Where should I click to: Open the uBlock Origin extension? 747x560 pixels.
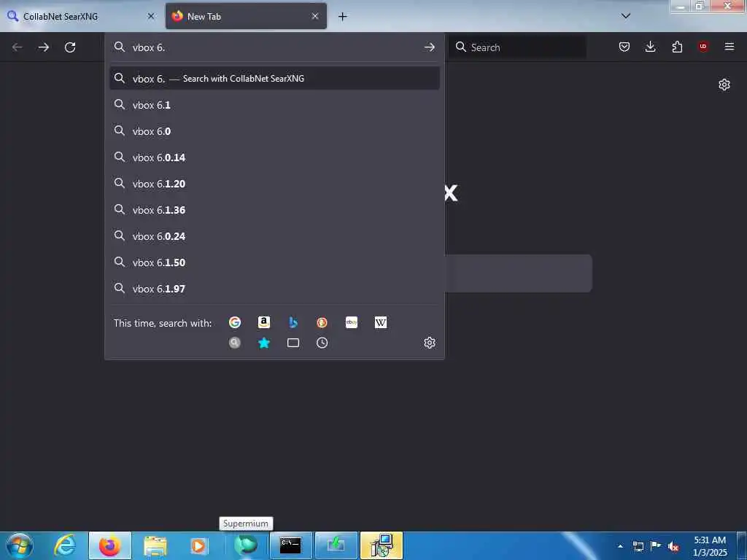pyautogui.click(x=703, y=47)
